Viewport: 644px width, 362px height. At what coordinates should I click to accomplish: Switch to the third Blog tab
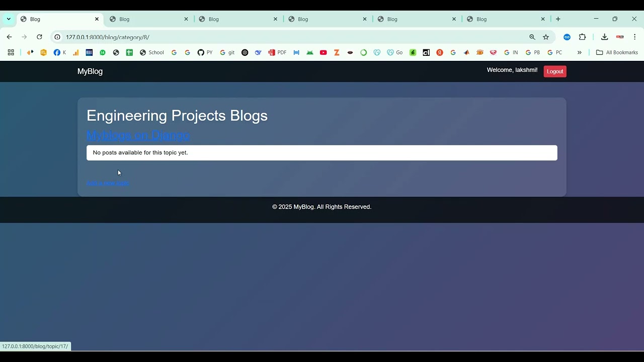click(238, 19)
